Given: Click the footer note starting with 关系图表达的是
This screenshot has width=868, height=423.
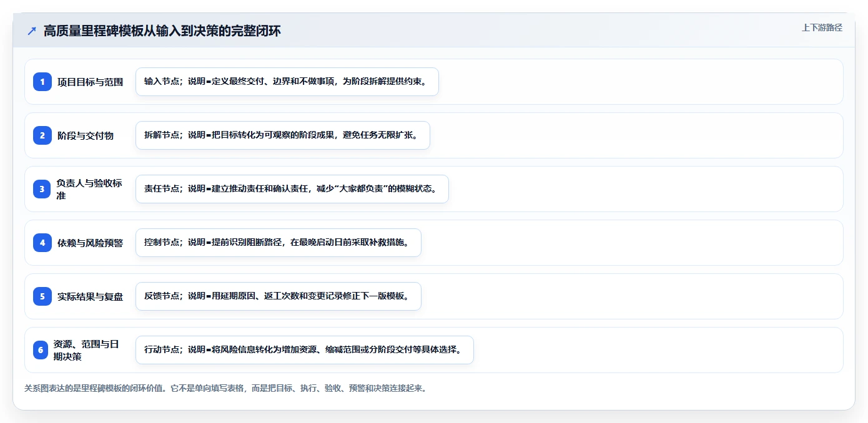Looking at the screenshot, I should [x=225, y=388].
